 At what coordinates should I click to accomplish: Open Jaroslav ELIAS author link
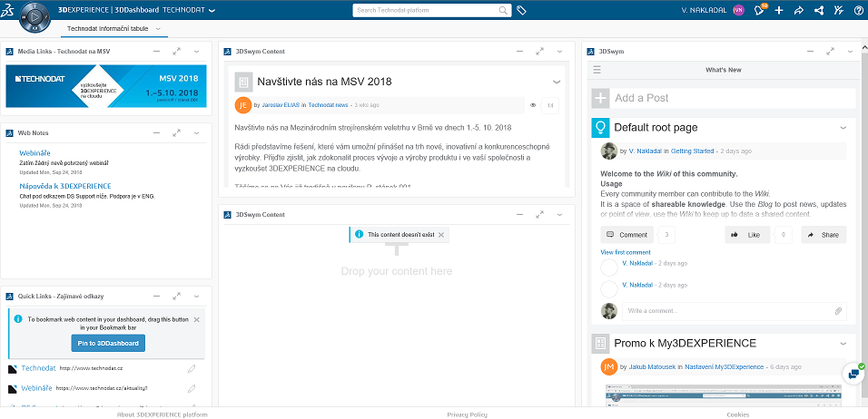281,105
